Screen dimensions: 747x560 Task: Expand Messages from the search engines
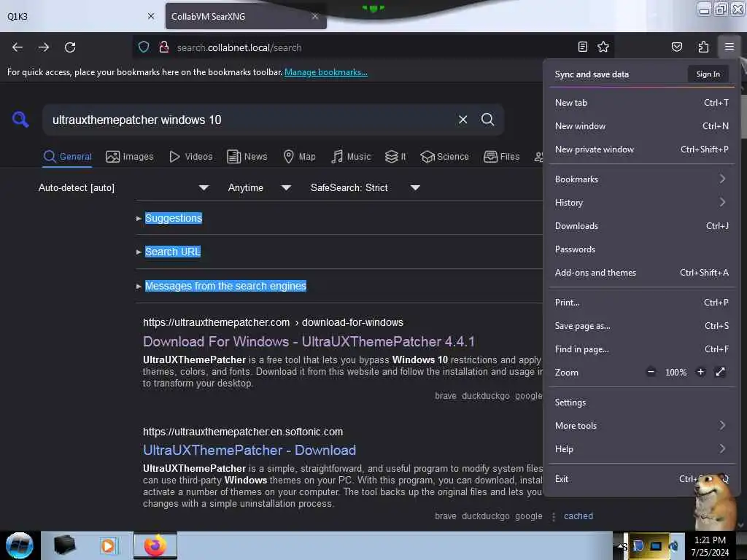[225, 286]
